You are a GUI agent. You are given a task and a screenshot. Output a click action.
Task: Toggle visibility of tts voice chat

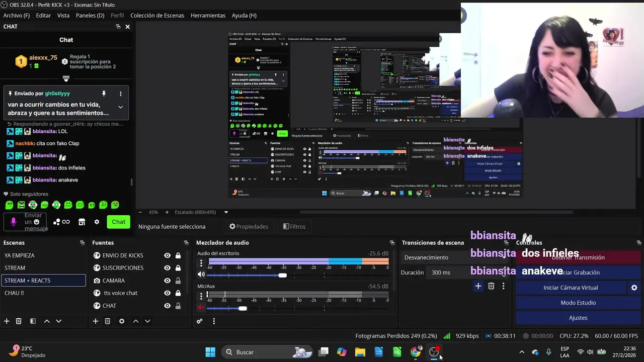click(x=167, y=293)
